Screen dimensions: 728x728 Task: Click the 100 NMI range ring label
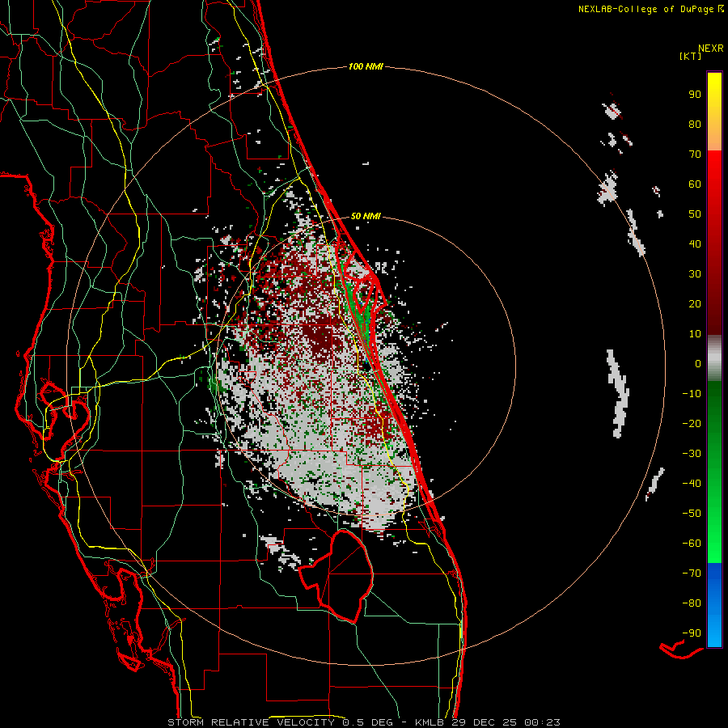(x=366, y=66)
